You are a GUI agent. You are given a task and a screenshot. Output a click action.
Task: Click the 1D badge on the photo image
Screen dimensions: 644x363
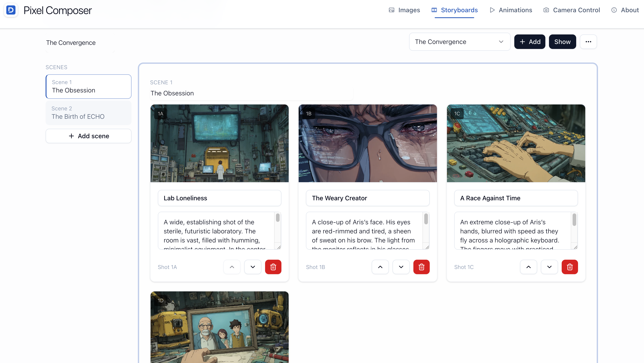point(161,300)
